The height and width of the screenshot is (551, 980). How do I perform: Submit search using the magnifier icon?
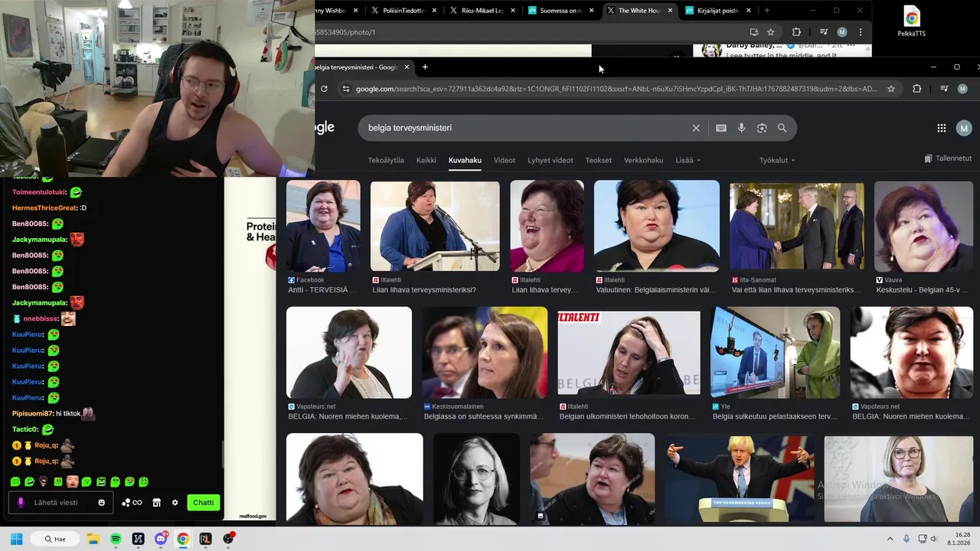[x=782, y=128]
